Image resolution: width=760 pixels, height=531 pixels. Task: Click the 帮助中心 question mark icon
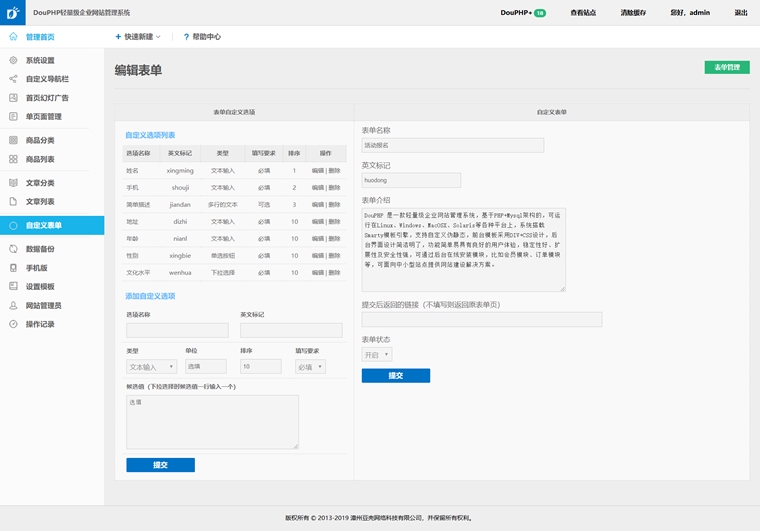(x=186, y=37)
